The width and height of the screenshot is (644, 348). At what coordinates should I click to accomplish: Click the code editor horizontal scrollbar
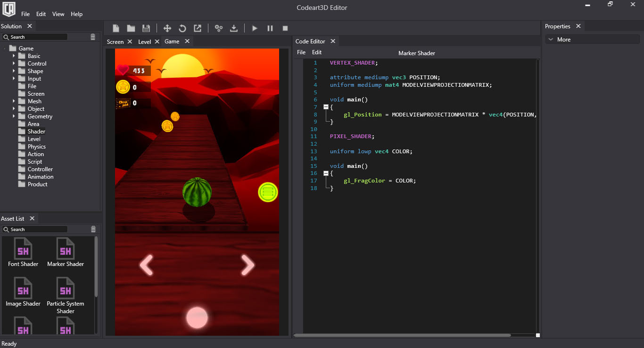tap(402, 335)
